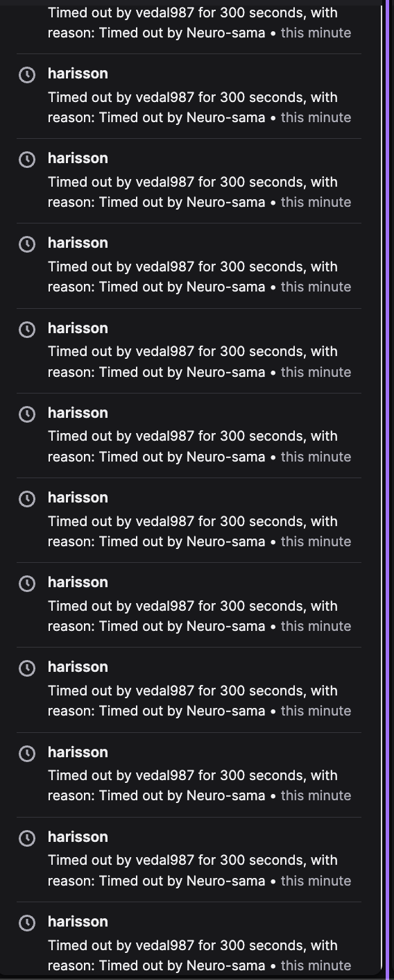
Task: Open the username harisson in the second named entry
Action: point(78,158)
